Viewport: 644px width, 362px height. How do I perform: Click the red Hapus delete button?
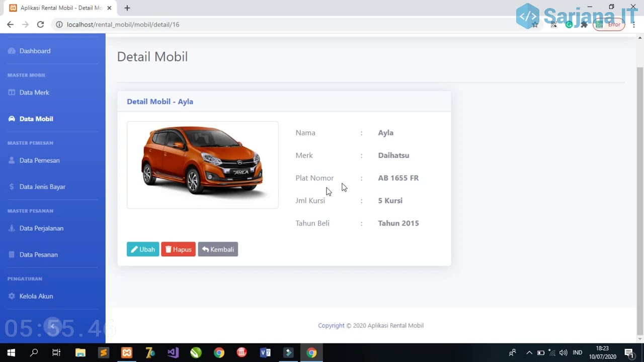tap(178, 249)
